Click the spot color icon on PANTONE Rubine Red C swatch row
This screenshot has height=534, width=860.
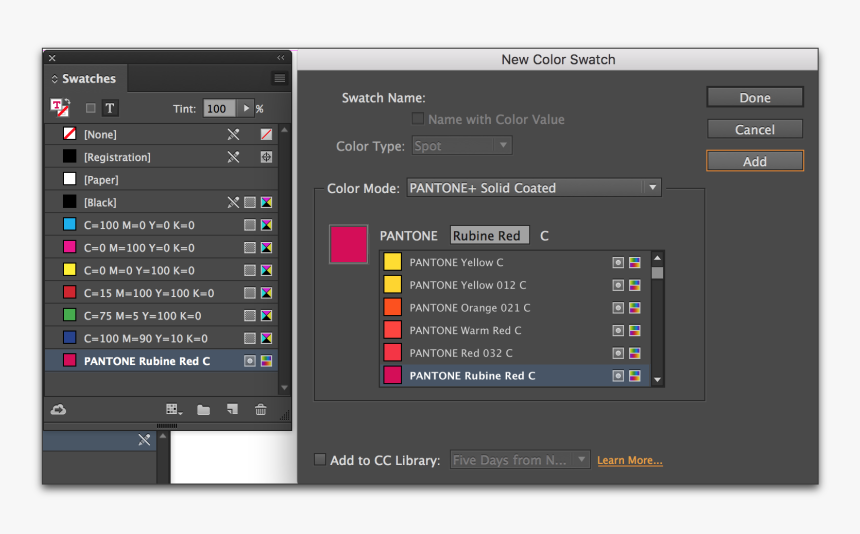coord(250,361)
